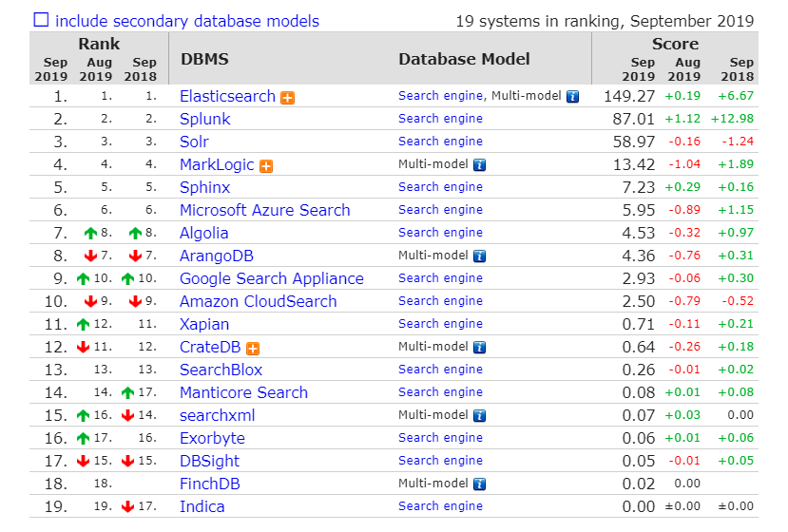
Task: Click the info icon in FinchDB row
Action: [x=480, y=484]
